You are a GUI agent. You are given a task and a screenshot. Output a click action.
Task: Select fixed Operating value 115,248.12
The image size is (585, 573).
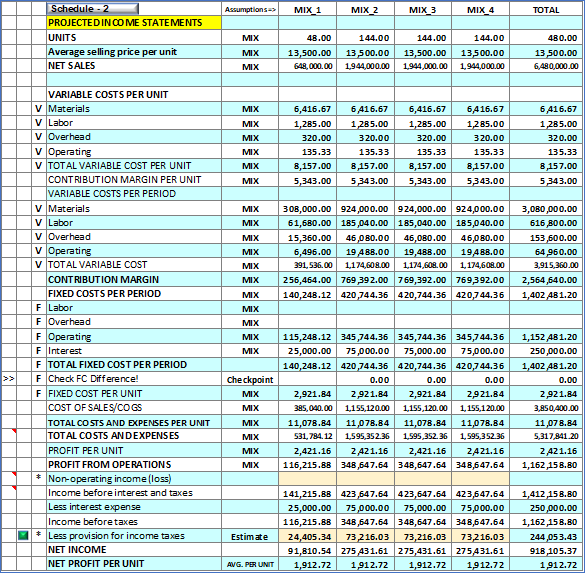pyautogui.click(x=307, y=337)
